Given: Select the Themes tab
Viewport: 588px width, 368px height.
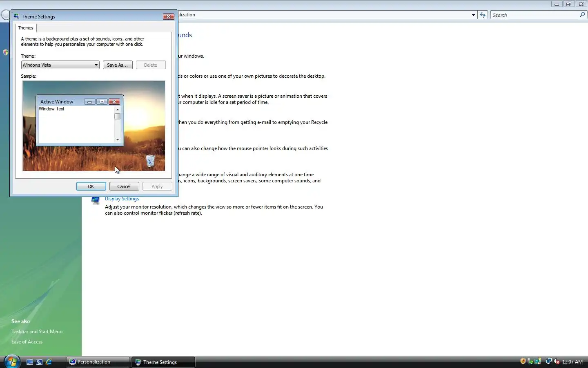Looking at the screenshot, I should coord(26,28).
